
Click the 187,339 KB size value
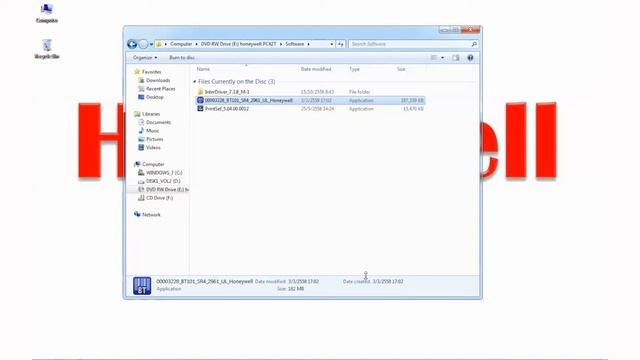point(412,100)
